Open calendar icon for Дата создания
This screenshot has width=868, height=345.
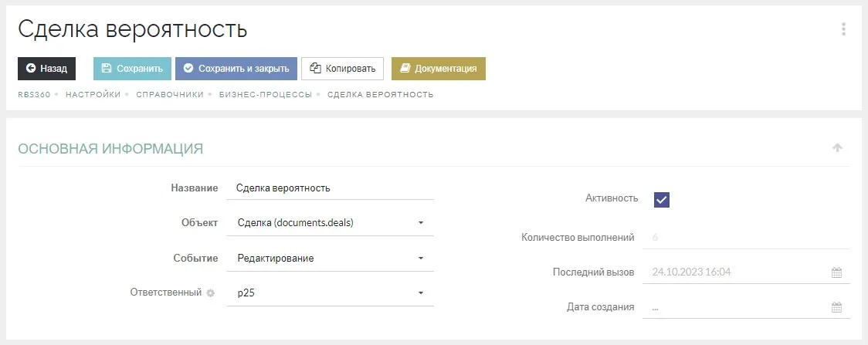pyautogui.click(x=836, y=307)
